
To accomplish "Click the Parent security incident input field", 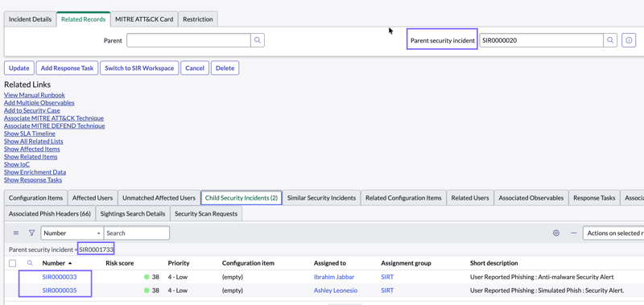I will (x=541, y=40).
